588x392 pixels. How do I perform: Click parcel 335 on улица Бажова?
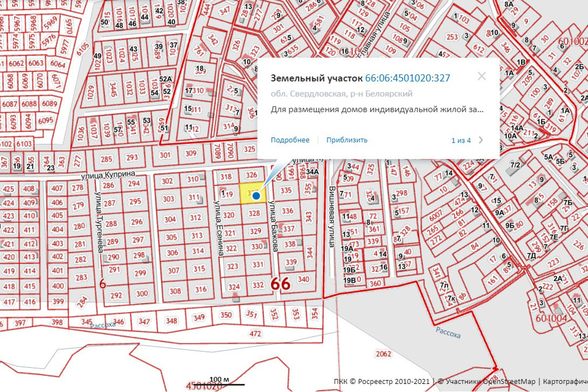coord(285,190)
